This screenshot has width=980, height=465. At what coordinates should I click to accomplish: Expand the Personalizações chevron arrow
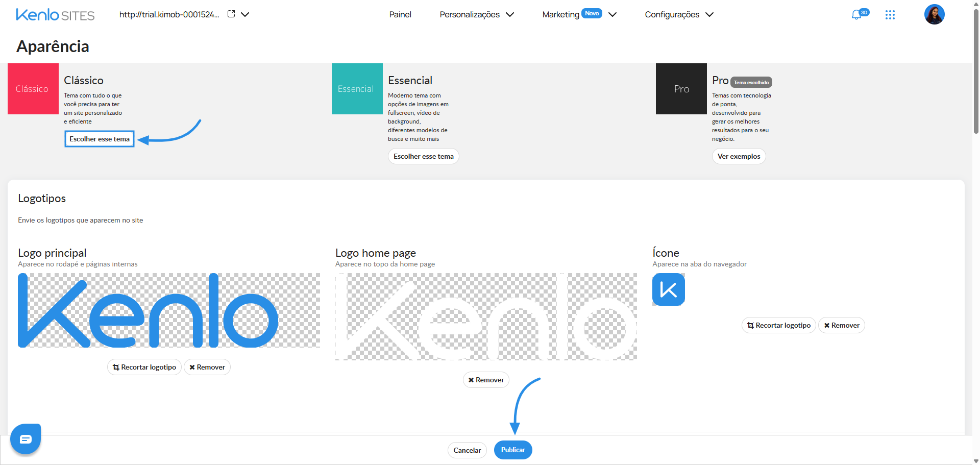(510, 14)
